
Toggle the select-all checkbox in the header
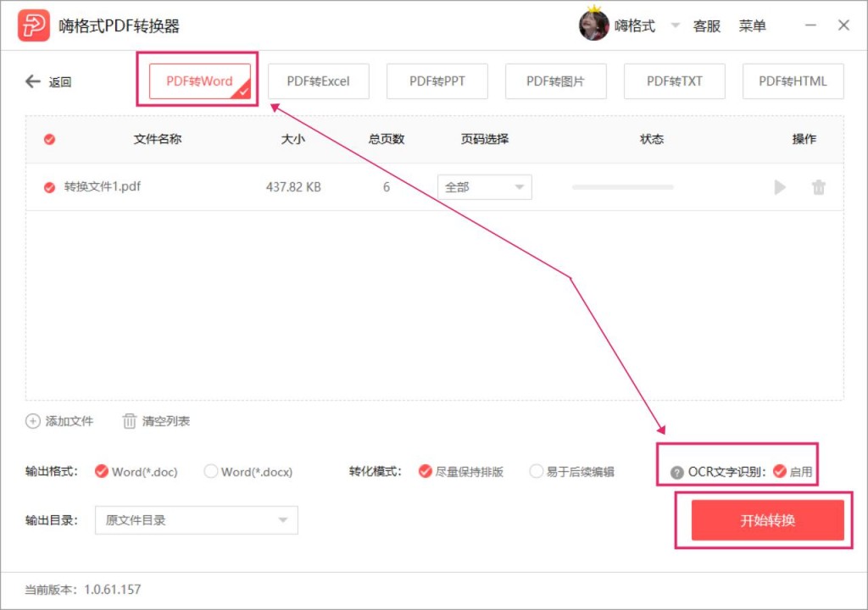point(49,139)
